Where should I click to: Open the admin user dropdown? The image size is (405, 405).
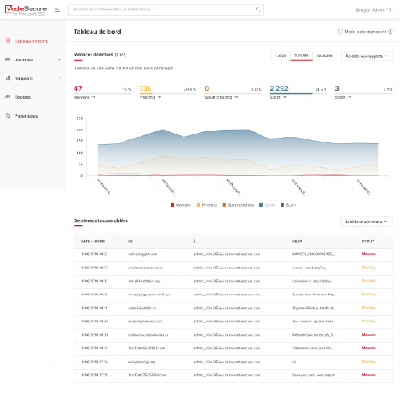click(x=375, y=10)
